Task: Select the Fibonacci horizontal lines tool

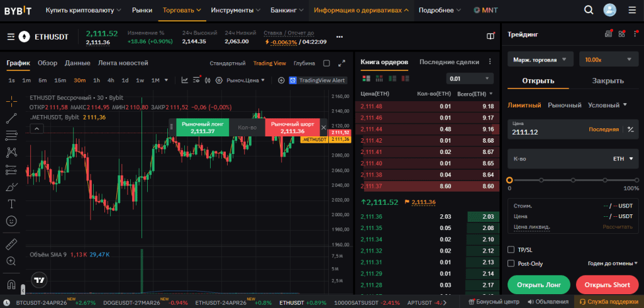Action: pyautogui.click(x=11, y=135)
